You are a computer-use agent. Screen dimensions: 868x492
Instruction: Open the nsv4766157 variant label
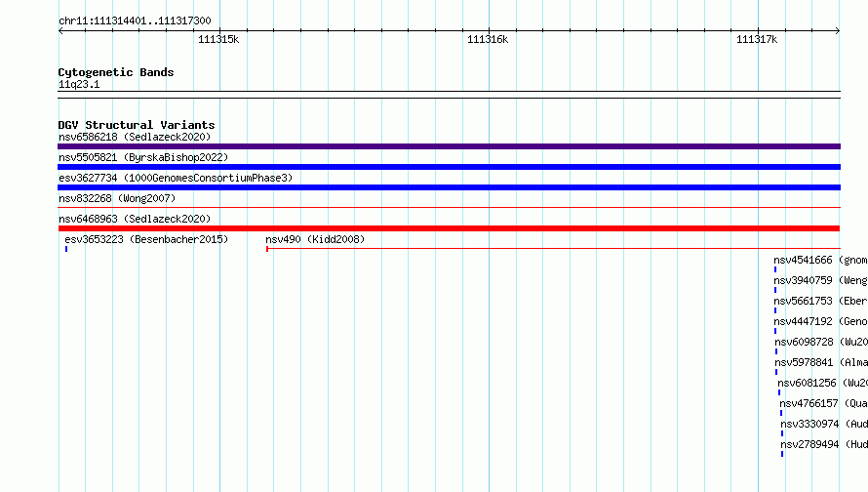click(x=824, y=403)
